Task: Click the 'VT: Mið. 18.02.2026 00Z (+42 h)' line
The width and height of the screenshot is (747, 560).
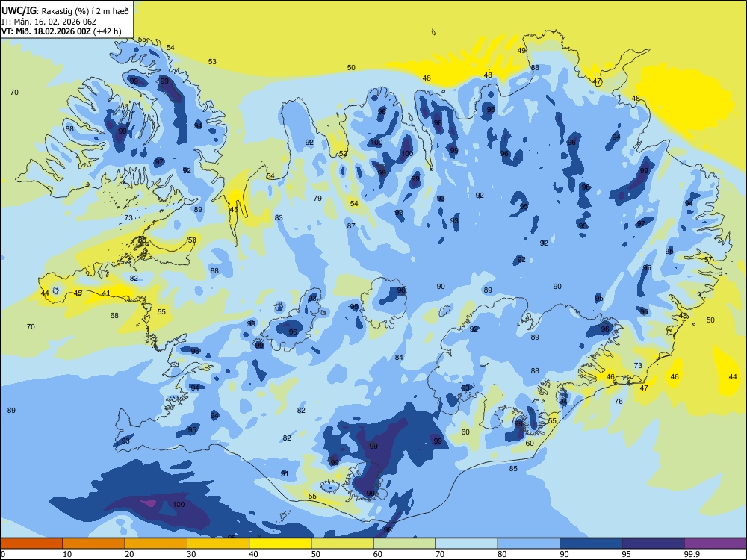Action: coord(61,31)
